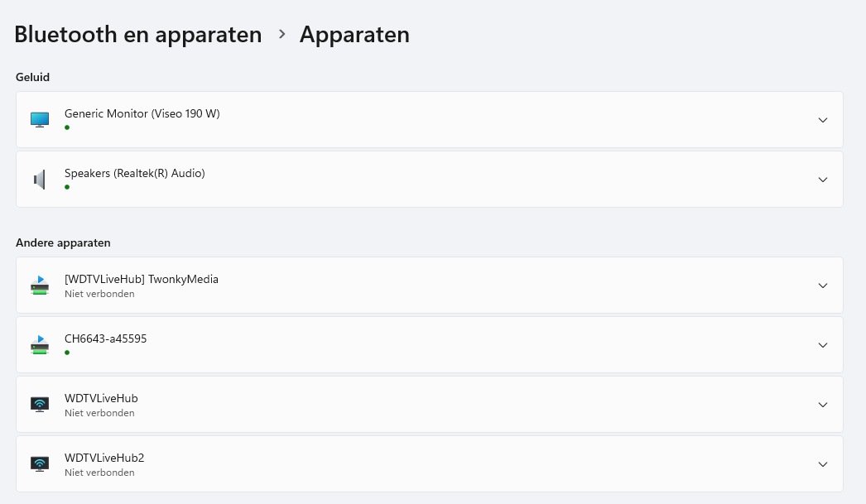Screen dimensions: 866x504
Task: Expand the [WDTVLiveHub] TwonkyMedia device details
Action: 822,286
